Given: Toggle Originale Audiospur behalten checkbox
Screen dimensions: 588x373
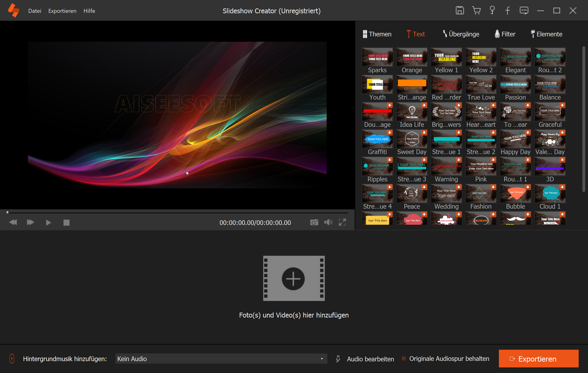Looking at the screenshot, I should (x=404, y=359).
